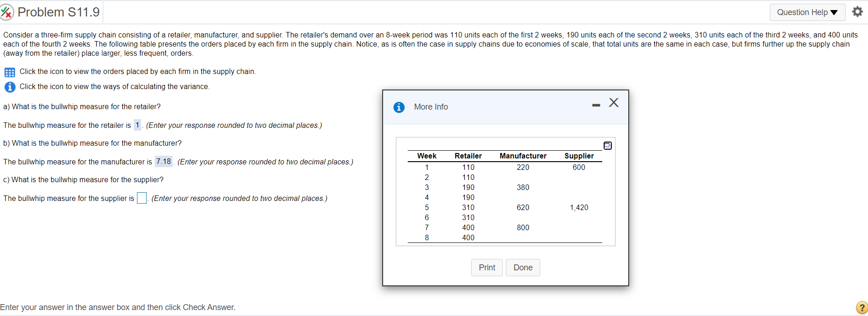Viewport: 868px width, 316px height.
Task: Click the Done button
Action: [x=523, y=268]
